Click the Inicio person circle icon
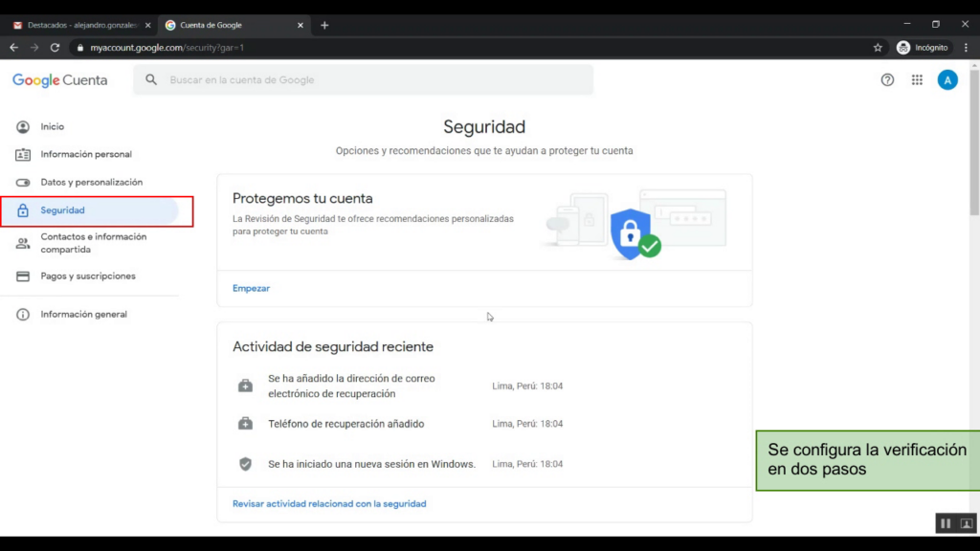This screenshot has width=980, height=551. [23, 127]
